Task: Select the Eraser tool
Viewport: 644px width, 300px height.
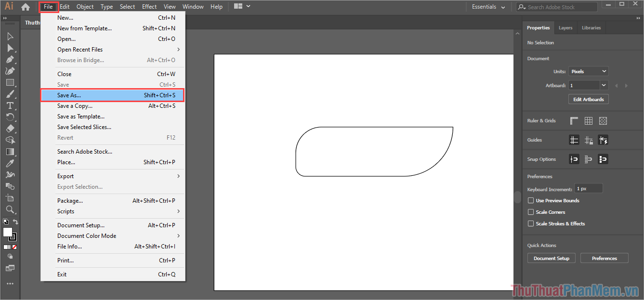Action: coord(10,129)
